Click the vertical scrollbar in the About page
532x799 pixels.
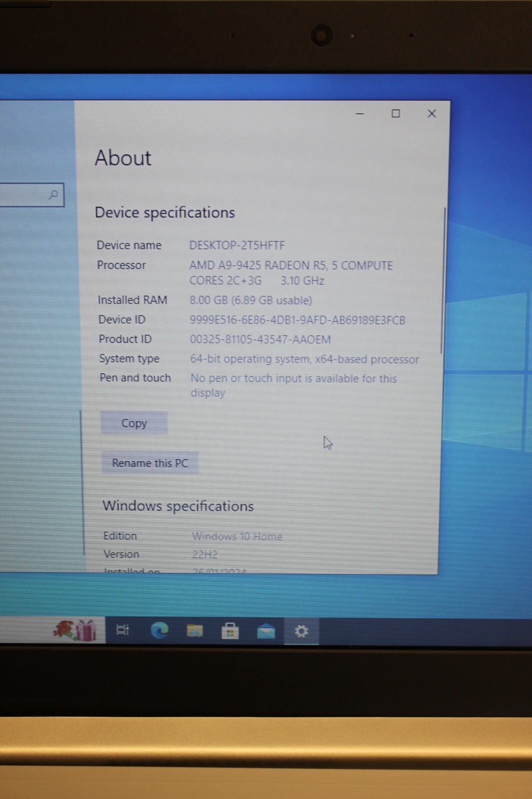[x=442, y=281]
